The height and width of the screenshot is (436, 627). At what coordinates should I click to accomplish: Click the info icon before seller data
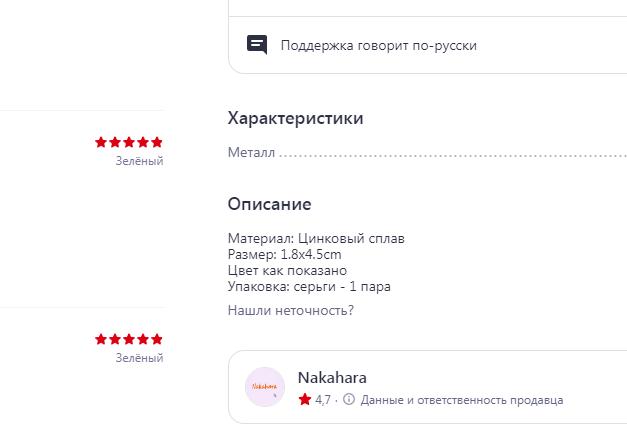coord(349,400)
